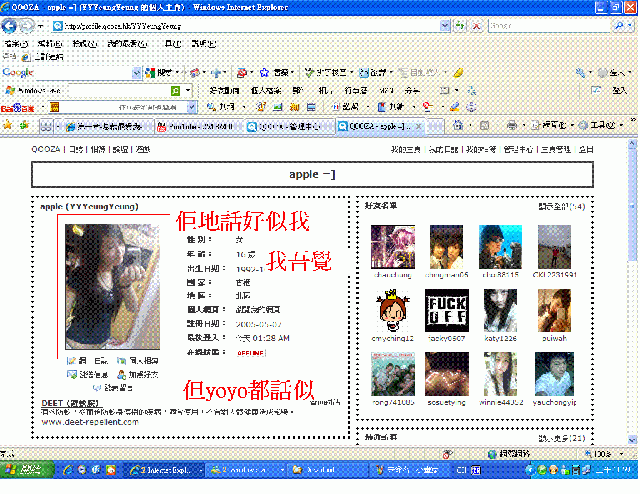Open the zoom level 100% dropdown
The image size is (640, 494).
622,454
